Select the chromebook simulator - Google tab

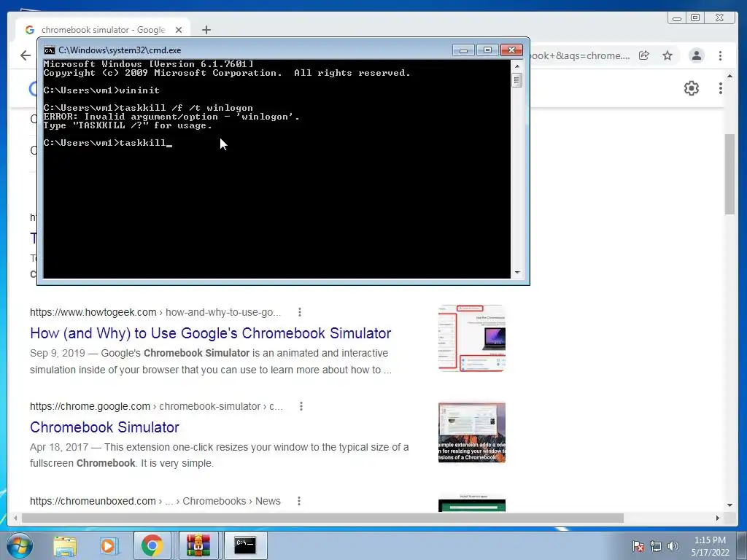pos(102,29)
